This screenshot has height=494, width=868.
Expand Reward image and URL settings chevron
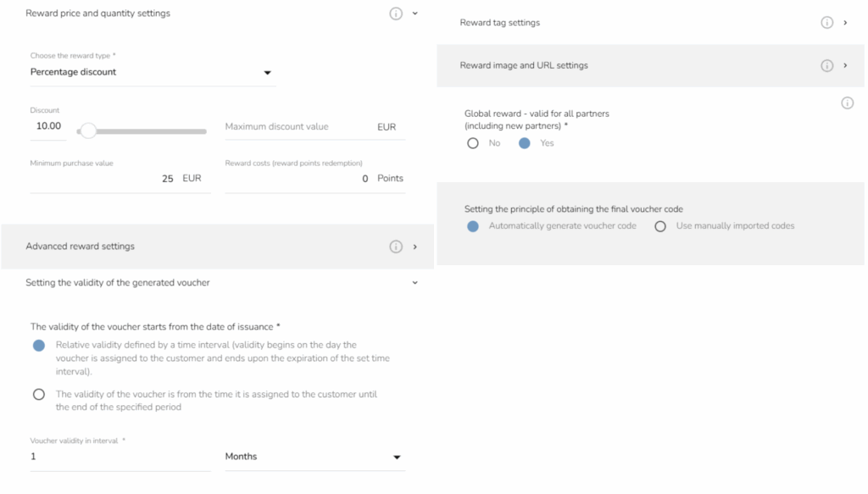click(845, 66)
